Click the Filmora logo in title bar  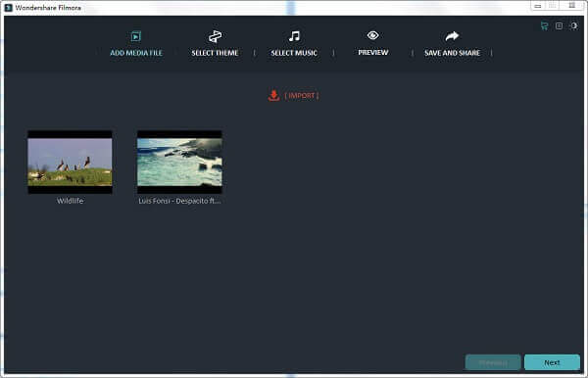[x=8, y=8]
